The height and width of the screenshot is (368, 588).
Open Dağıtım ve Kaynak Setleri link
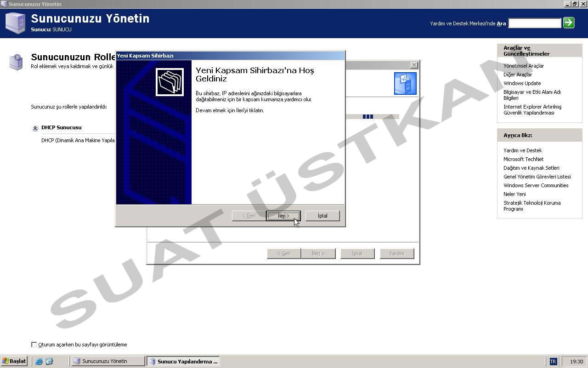[531, 168]
